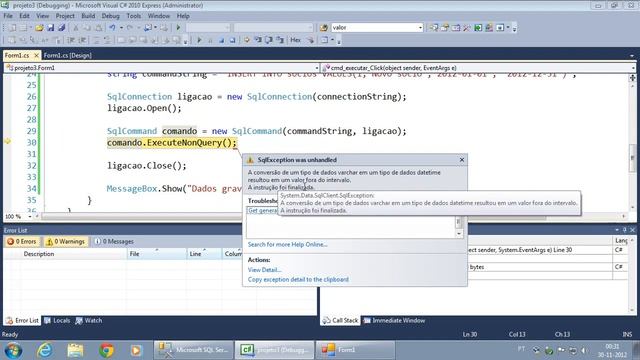
Task: Open Google Chrome from the taskbar
Action: 106,350
